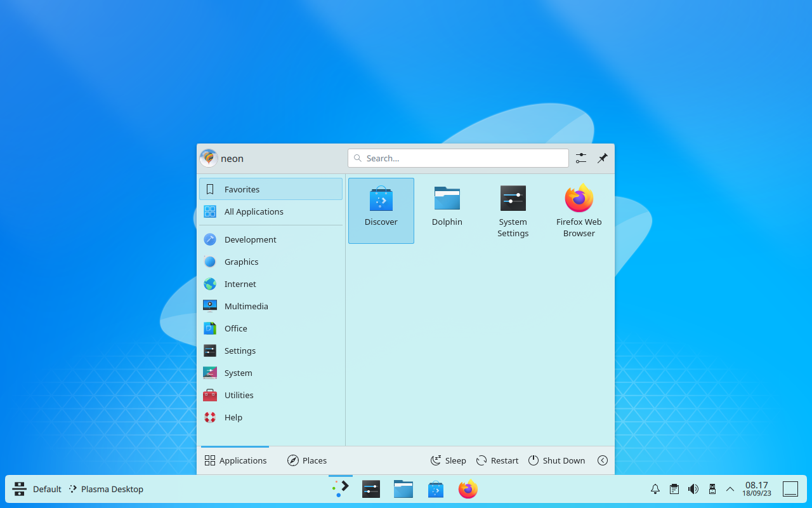Open the Discover software center from Favorites
The width and height of the screenshot is (812, 508).
(381, 210)
